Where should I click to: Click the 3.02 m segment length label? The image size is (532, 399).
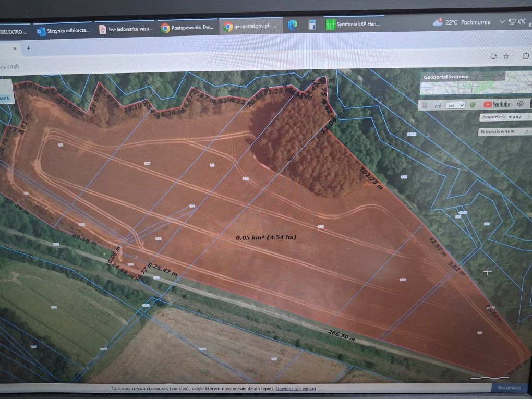(x=456, y=269)
